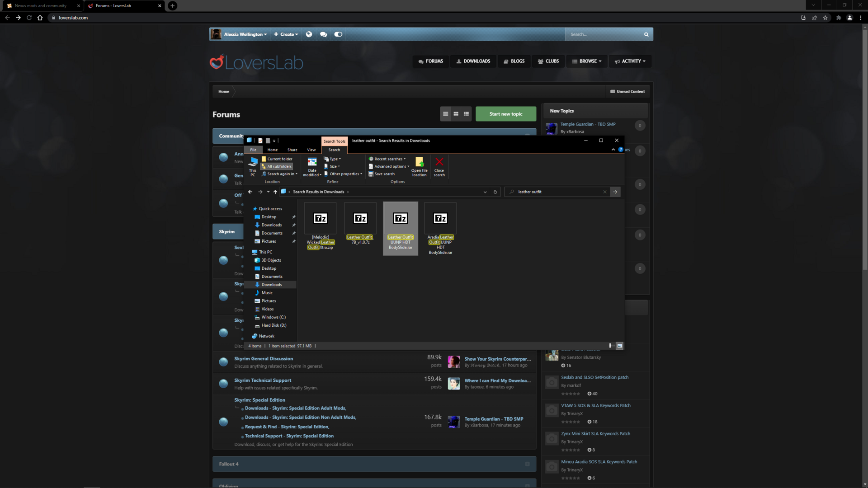
Task: Open Temple Guardian - TBD SMP new topic
Action: coord(588,124)
